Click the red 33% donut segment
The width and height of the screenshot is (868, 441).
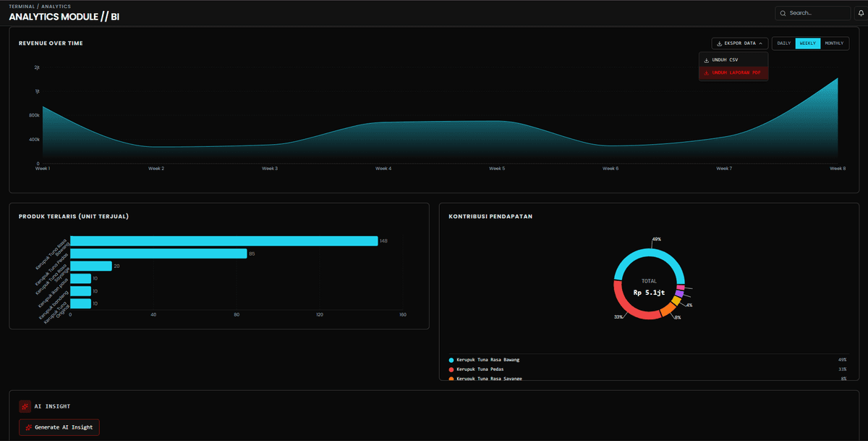(629, 305)
